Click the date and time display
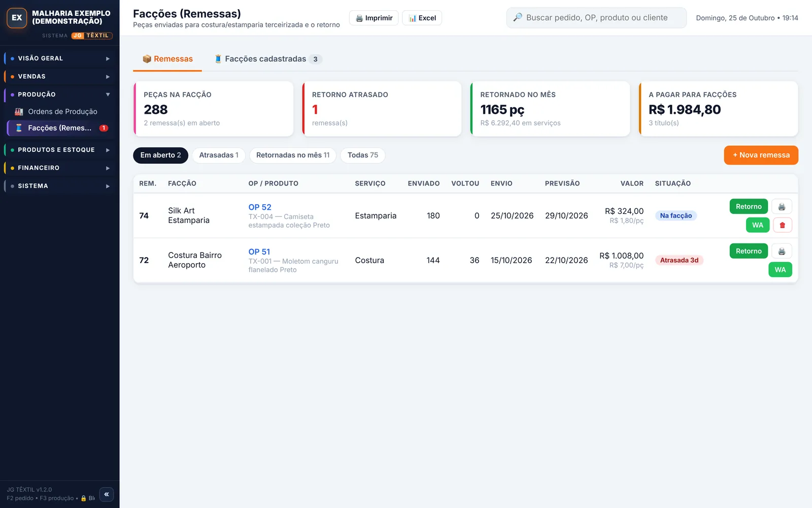The width and height of the screenshot is (812, 508). coord(747,18)
